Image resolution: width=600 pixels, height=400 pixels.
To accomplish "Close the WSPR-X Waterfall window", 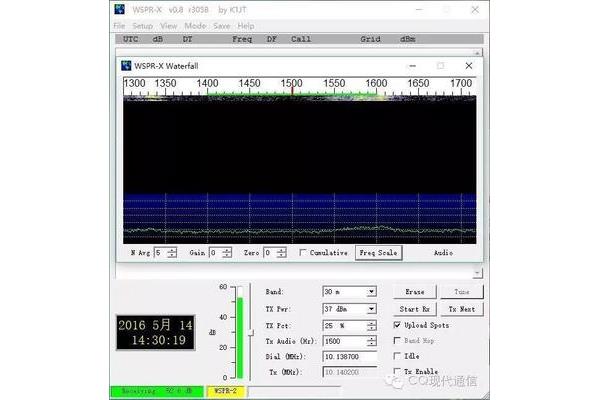I will (469, 65).
